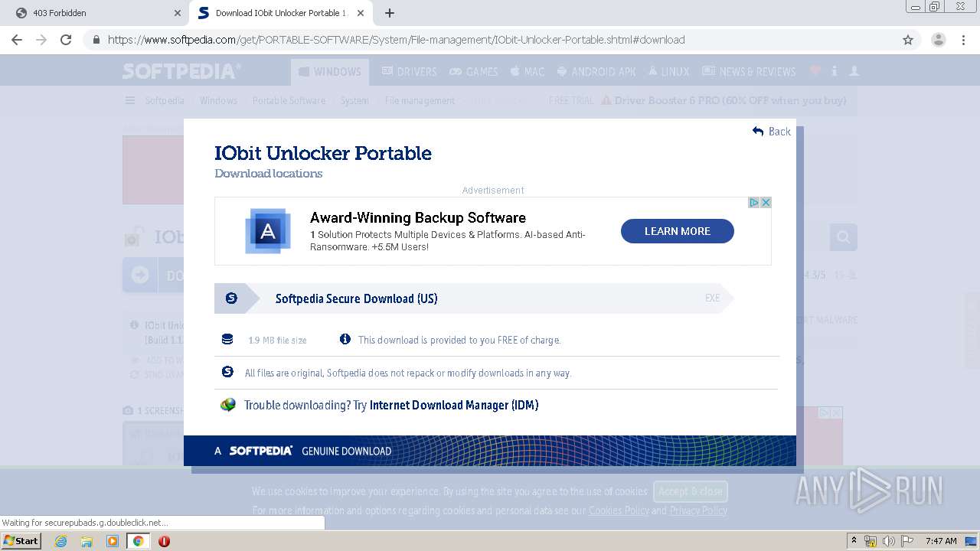The image size is (980, 551).
Task: Open Internet Download Manager (IDM) link
Action: [x=454, y=406]
